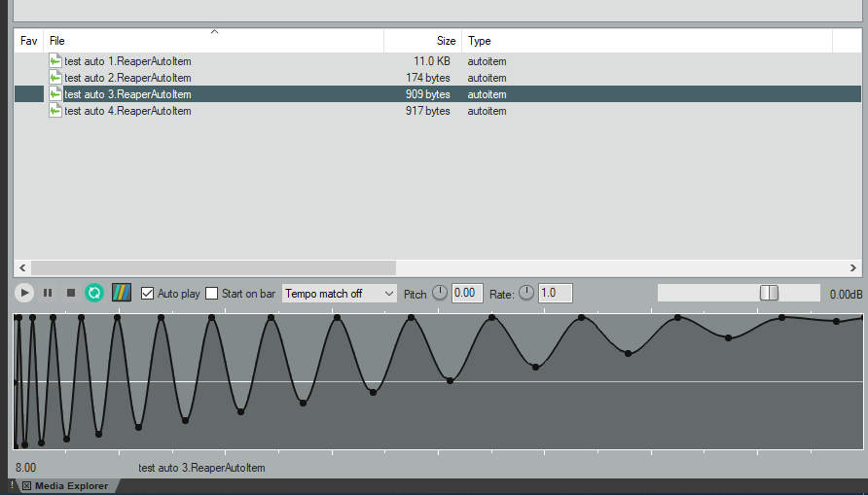Start preview with the Play button
This screenshot has width=868, height=495.
23,293
